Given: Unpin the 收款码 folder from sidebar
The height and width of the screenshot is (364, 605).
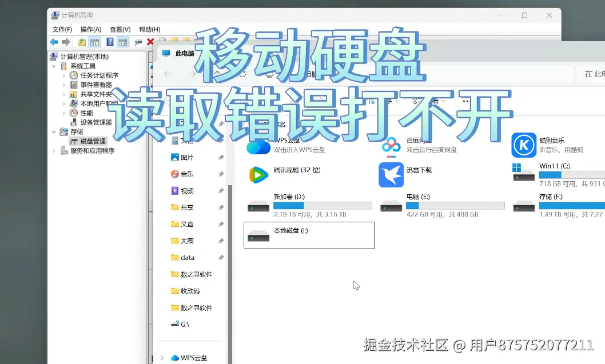Looking at the screenshot, I should pyautogui.click(x=222, y=291).
